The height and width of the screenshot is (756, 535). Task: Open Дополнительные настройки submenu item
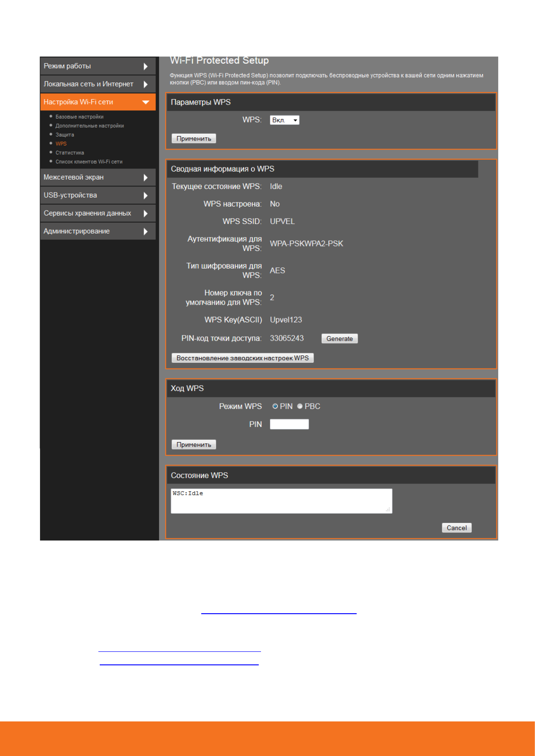tap(89, 126)
